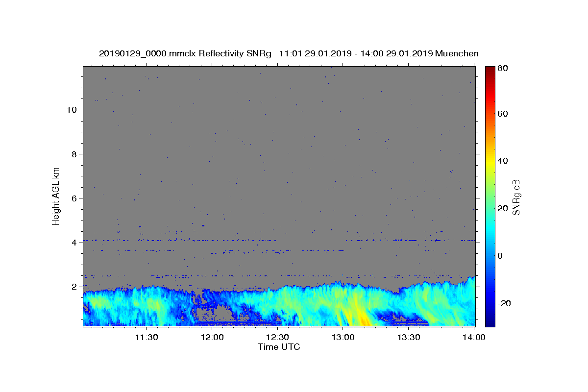Click the colorbar value label 40

point(503,161)
